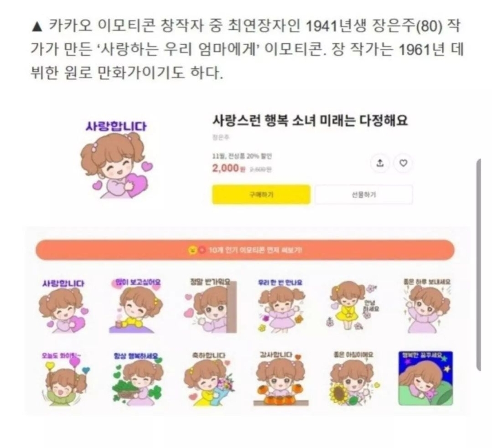The width and height of the screenshot is (492, 448).
Task: Select the large 사랑합니다 preview emoticon
Action: [116, 160]
